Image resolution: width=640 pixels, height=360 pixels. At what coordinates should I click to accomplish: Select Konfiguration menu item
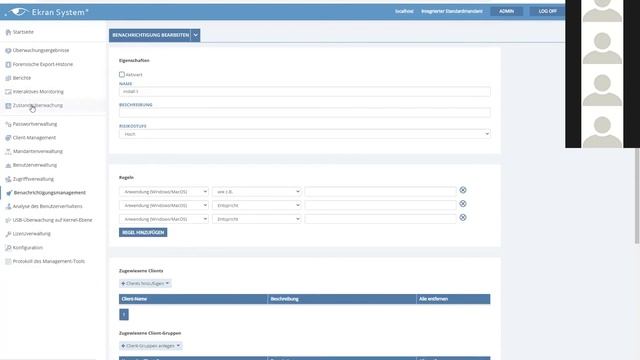click(28, 247)
